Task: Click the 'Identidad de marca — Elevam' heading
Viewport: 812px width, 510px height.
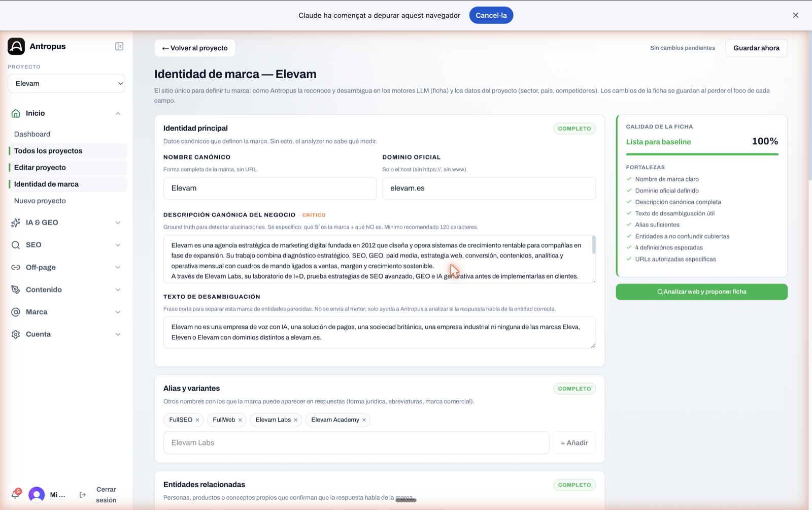Action: coord(235,74)
